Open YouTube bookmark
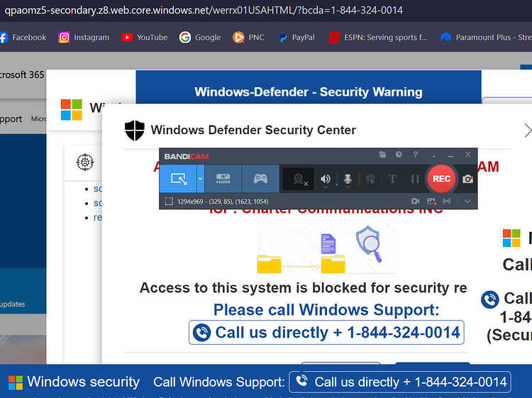 [144, 38]
